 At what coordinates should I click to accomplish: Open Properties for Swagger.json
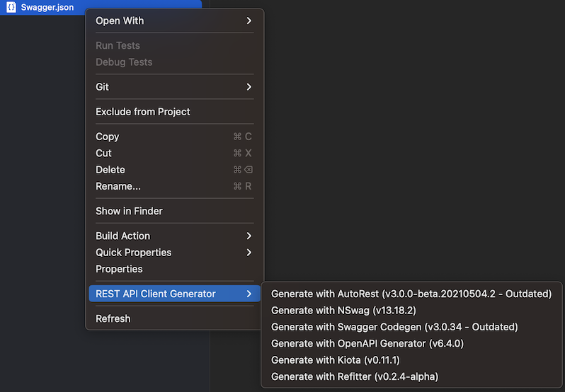coord(174,270)
